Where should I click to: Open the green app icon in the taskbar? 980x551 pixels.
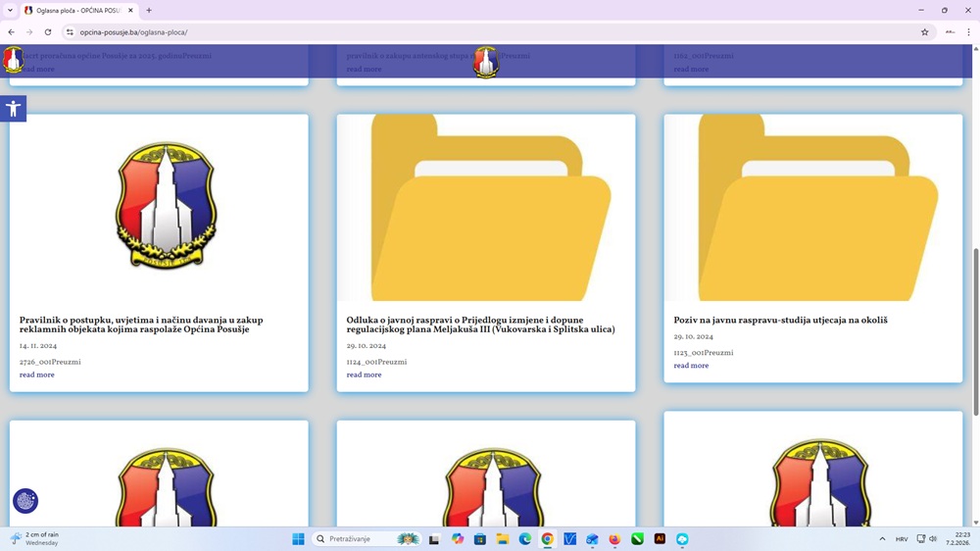[638, 538]
